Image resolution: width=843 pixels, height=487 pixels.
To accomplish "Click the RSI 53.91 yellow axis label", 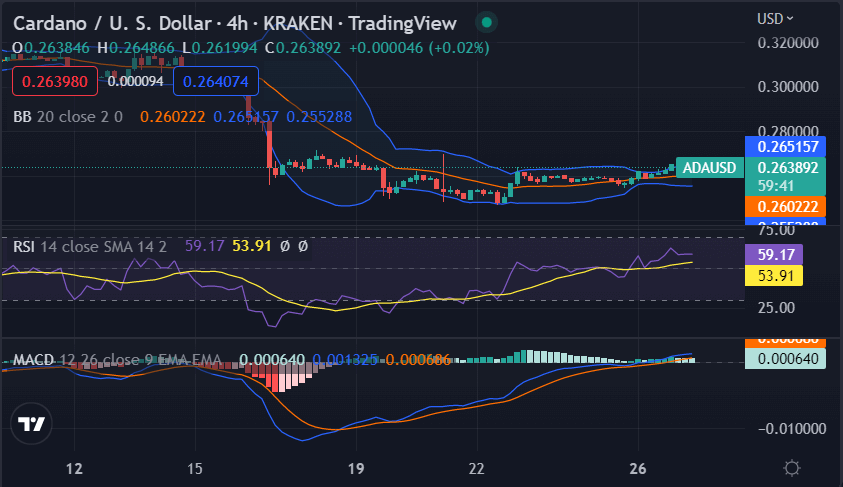I will (x=774, y=276).
